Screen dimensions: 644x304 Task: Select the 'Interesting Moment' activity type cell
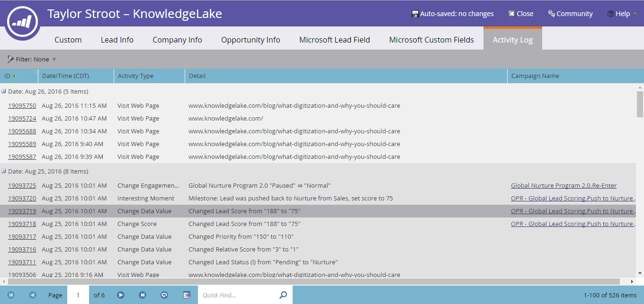146,198
